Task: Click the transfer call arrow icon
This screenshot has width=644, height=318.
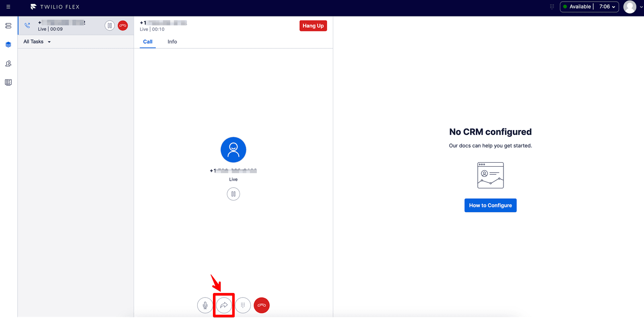Action: point(224,306)
